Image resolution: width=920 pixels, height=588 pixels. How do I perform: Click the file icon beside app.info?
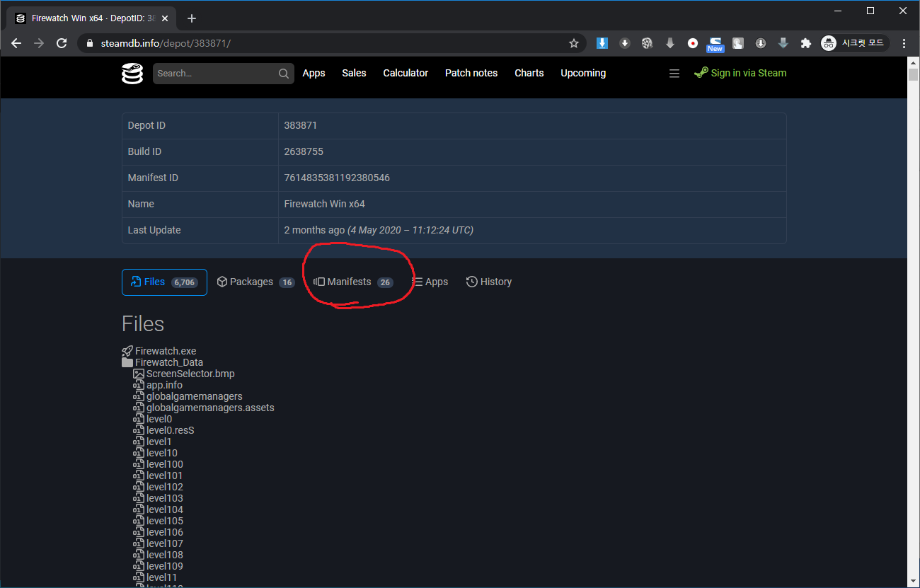[x=139, y=385]
